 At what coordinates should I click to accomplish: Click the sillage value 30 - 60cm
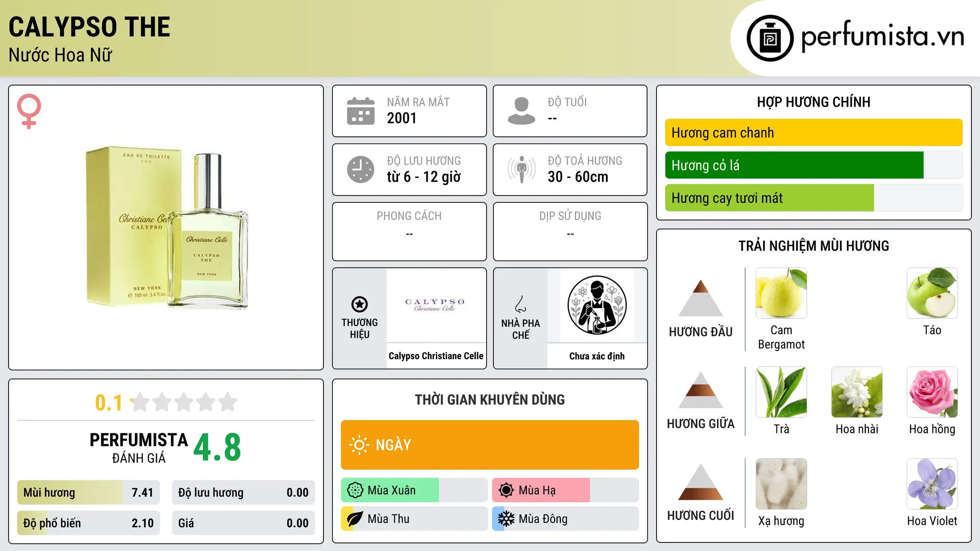pyautogui.click(x=578, y=177)
